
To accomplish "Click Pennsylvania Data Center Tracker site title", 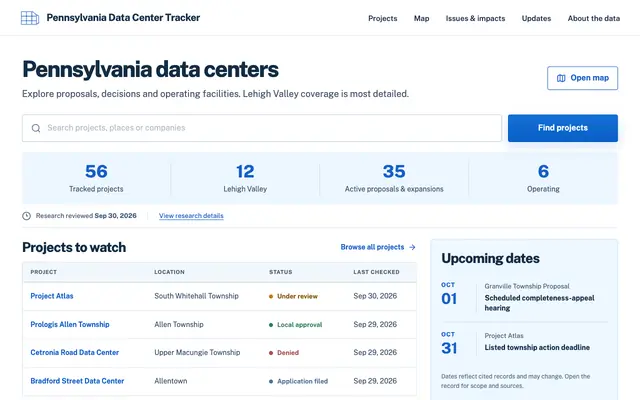I will click(x=123, y=18).
